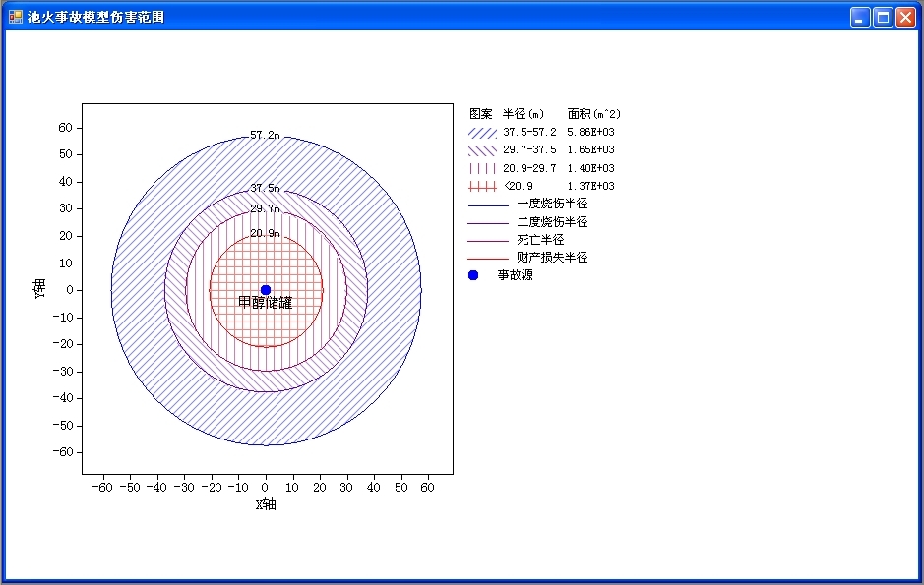Click the X-axis tick label 30
This screenshot has width=924, height=585.
pyautogui.click(x=346, y=488)
